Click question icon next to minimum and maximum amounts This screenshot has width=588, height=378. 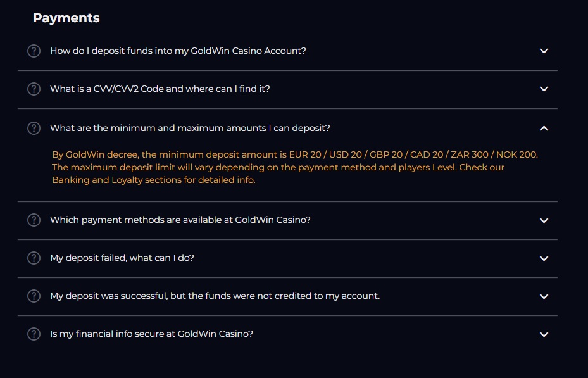pos(34,128)
